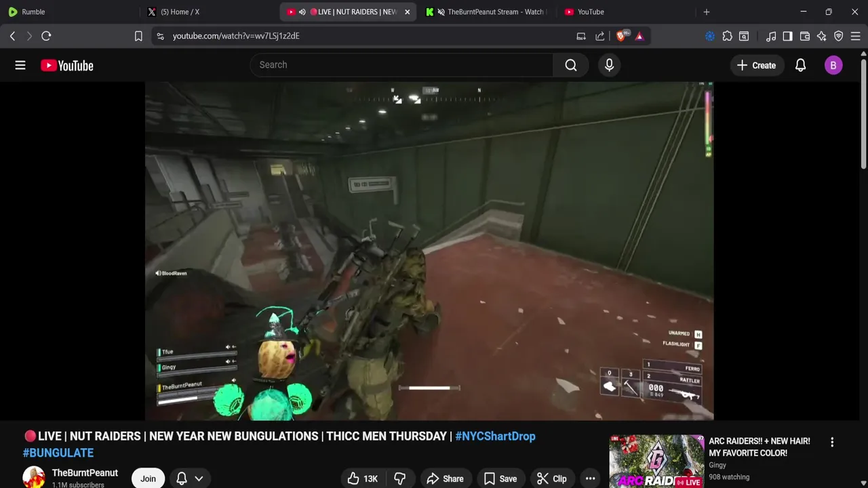Install app icon in address bar
Screen dimensions: 868x488
click(x=581, y=36)
